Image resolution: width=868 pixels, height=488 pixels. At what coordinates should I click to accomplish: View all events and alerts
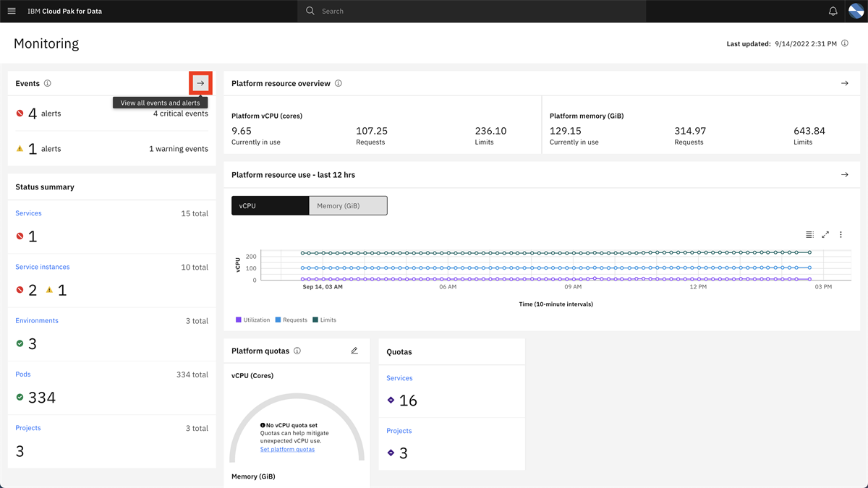200,82
